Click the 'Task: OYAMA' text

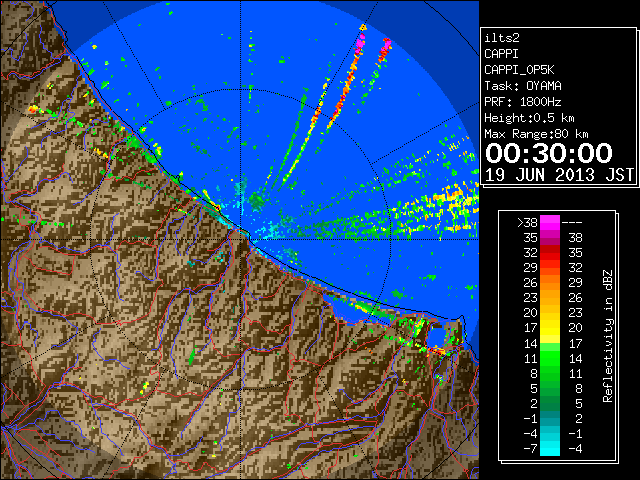click(523, 86)
